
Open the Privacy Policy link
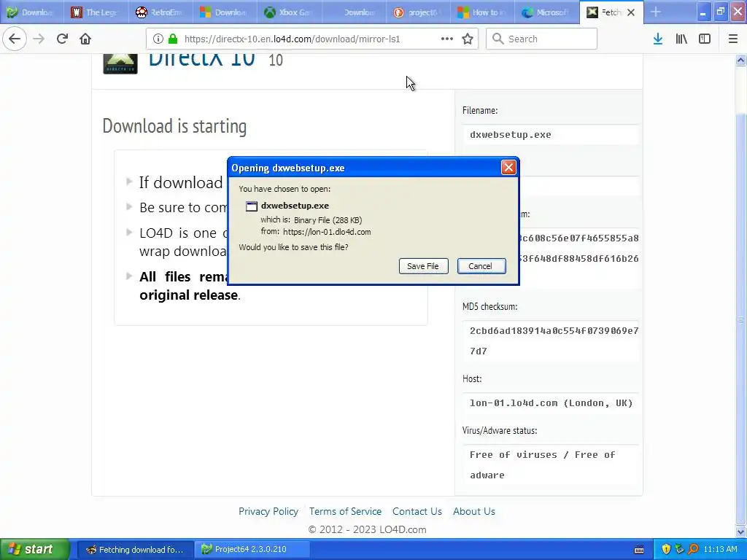pos(268,511)
